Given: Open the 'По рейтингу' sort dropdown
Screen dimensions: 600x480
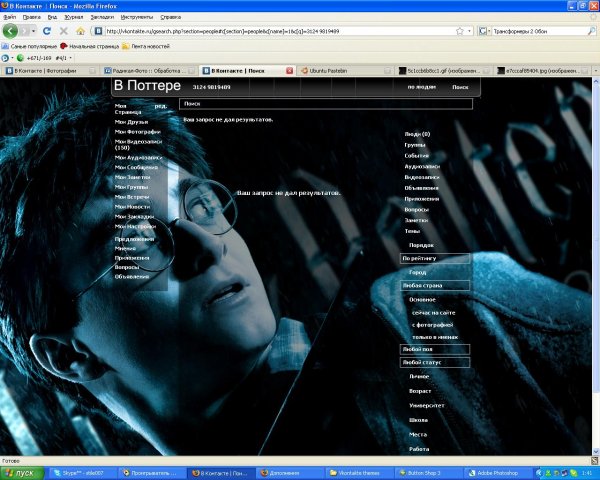Looking at the screenshot, I should [x=435, y=258].
